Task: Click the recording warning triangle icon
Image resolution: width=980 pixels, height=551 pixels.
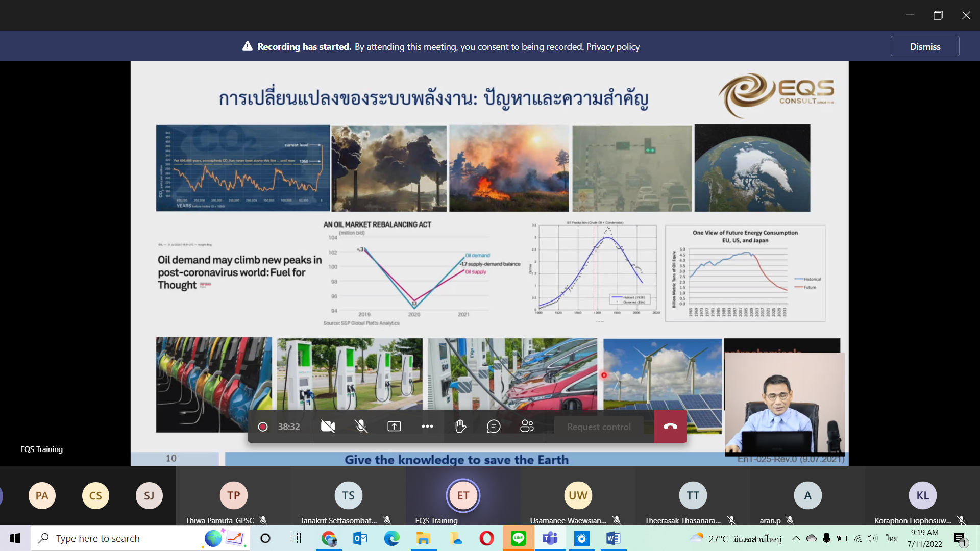Action: pos(248,46)
